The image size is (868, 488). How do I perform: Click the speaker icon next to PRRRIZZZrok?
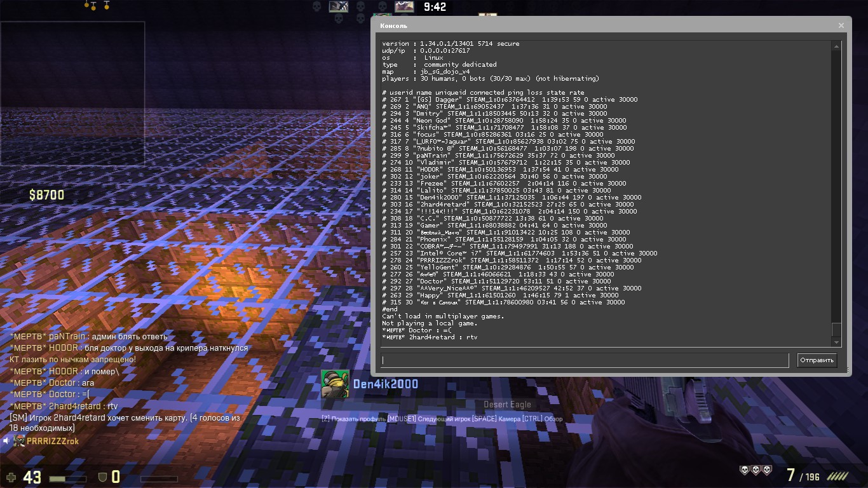6,440
